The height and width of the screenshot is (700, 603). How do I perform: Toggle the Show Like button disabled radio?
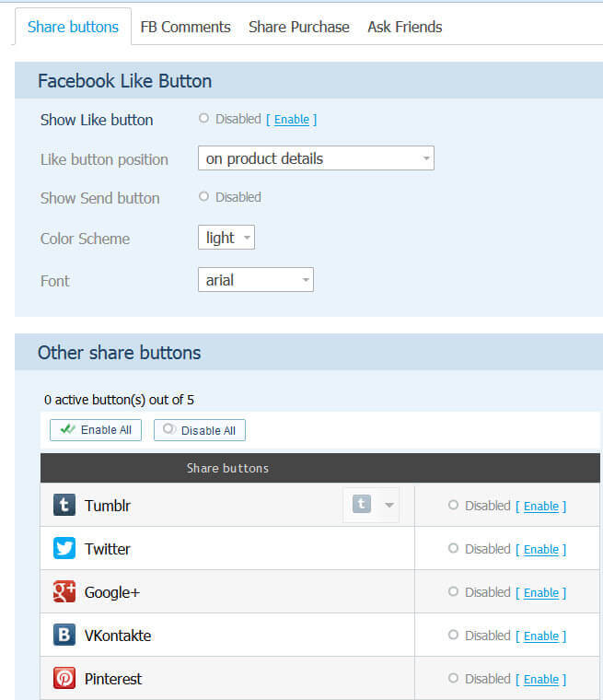click(203, 118)
